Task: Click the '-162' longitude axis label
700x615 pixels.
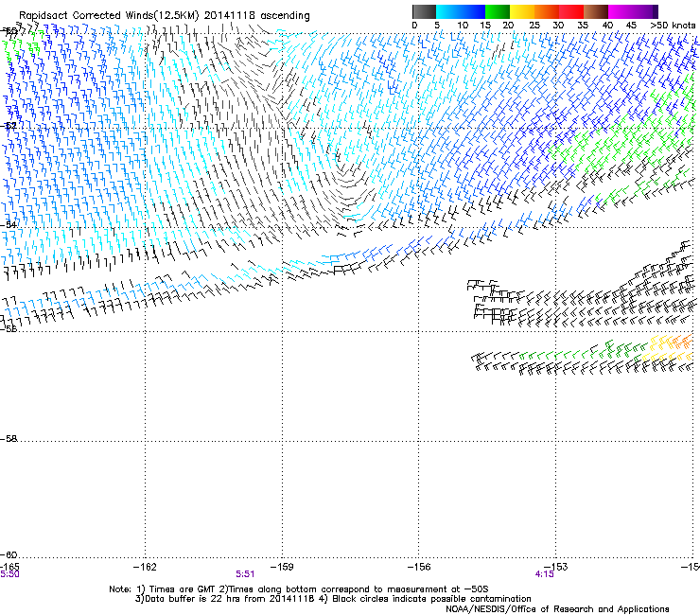Action: tap(145, 567)
